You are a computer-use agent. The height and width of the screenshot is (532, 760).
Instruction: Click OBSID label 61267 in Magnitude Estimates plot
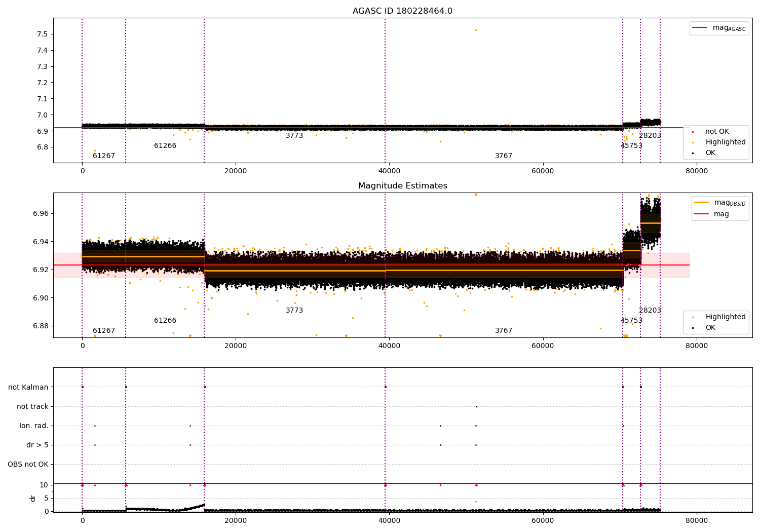click(x=104, y=331)
